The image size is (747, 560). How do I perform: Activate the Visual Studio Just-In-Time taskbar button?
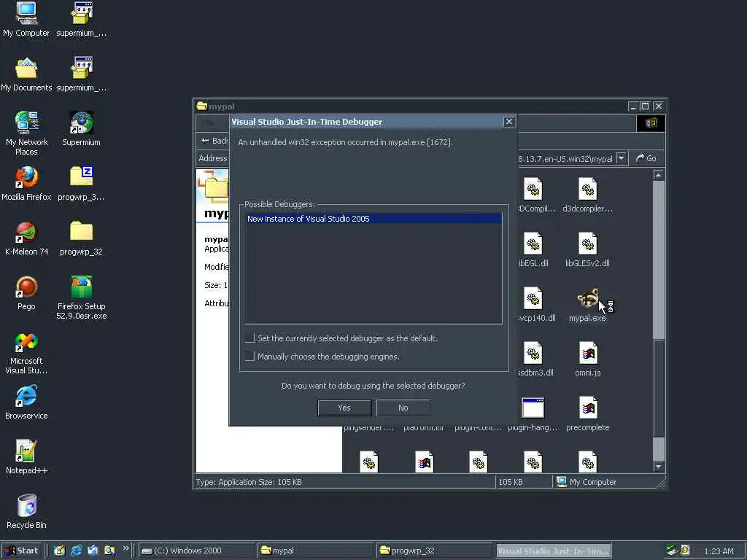554,551
